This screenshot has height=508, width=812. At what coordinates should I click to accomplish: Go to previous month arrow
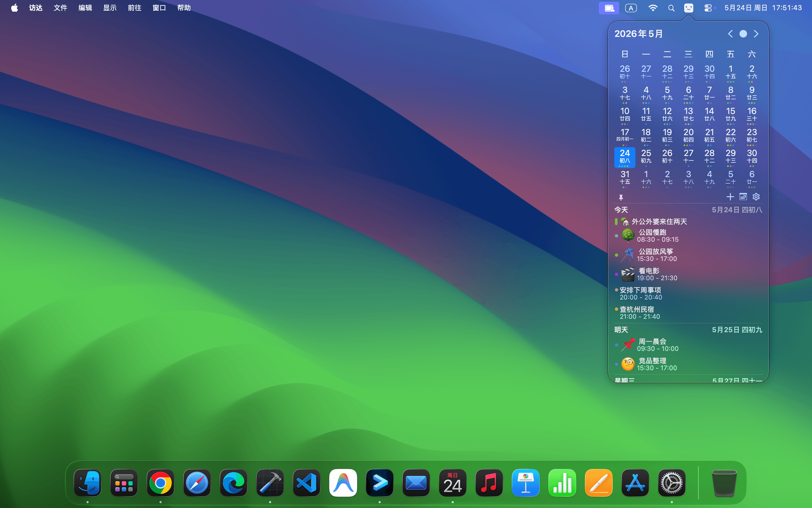pos(730,34)
